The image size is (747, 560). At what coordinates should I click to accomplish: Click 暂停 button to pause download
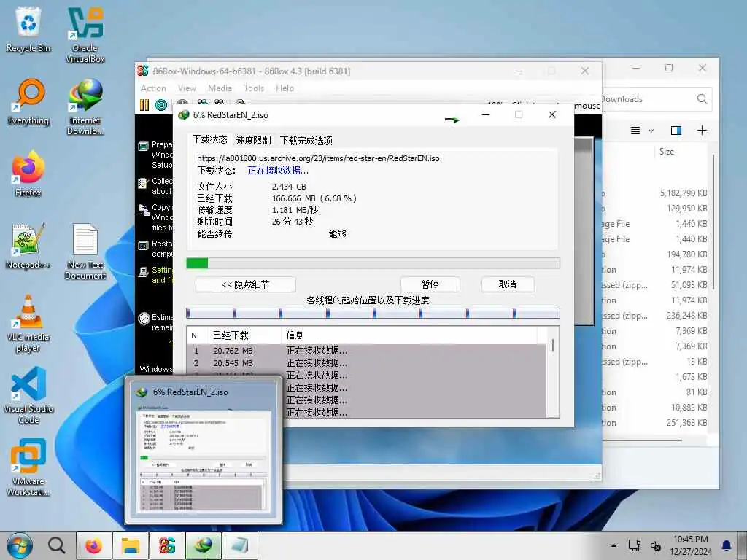click(x=430, y=284)
